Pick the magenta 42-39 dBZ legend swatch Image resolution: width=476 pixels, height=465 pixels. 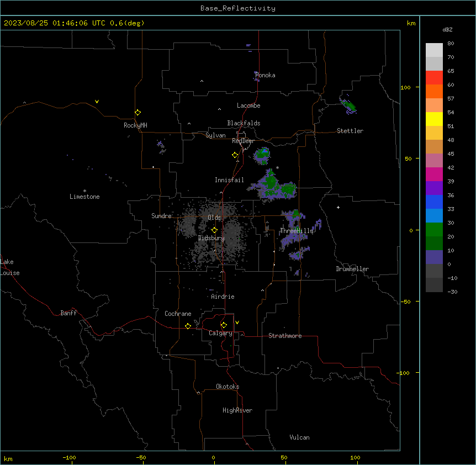[434, 174]
